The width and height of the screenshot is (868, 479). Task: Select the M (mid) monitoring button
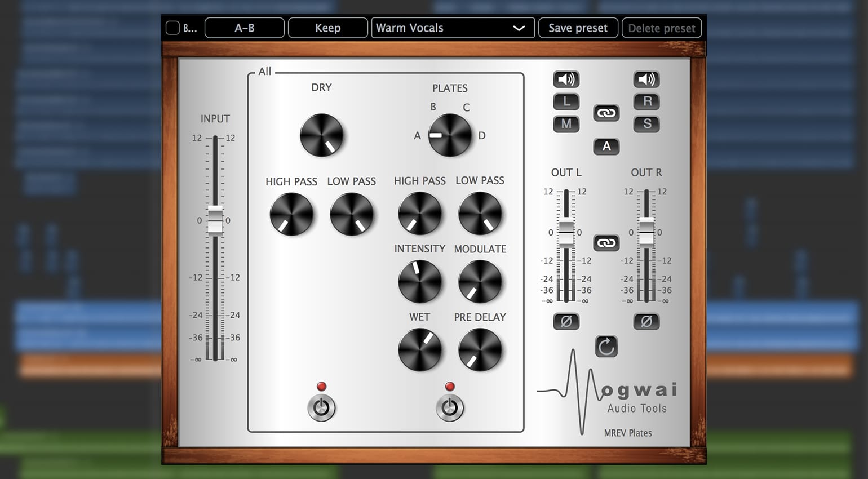coord(566,124)
